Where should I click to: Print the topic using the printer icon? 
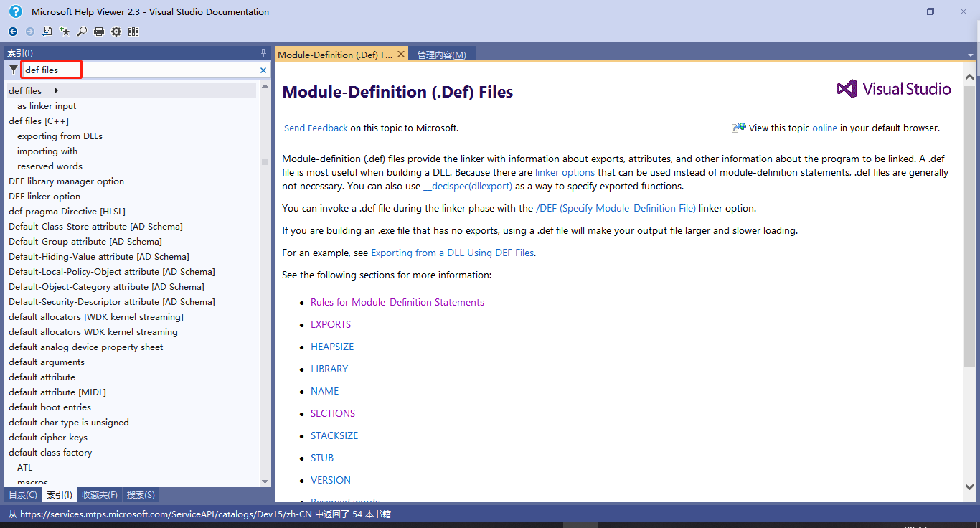(99, 32)
